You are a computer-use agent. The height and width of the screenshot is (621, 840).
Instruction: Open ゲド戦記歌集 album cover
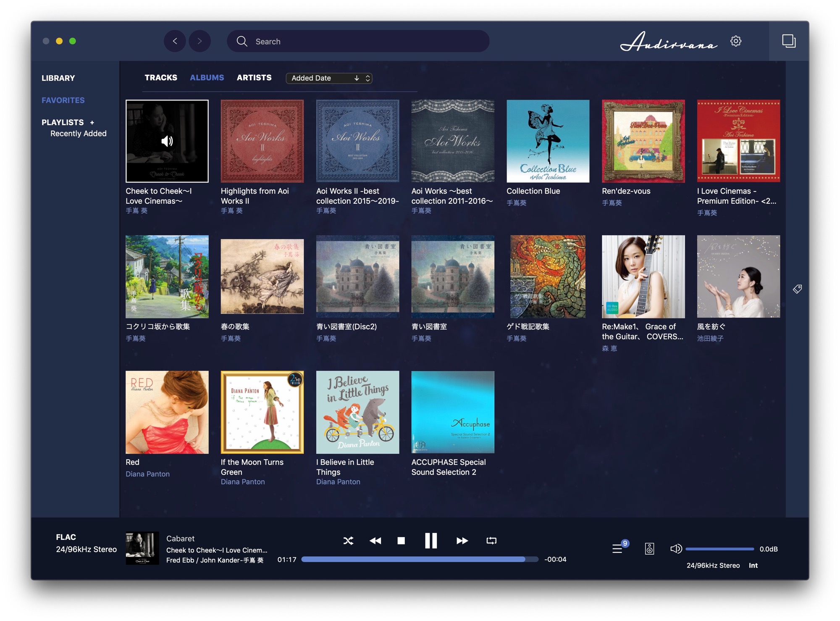(x=548, y=276)
